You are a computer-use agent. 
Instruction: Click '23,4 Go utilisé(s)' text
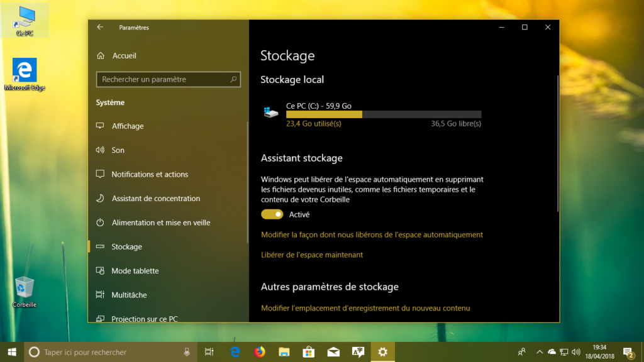tap(313, 124)
